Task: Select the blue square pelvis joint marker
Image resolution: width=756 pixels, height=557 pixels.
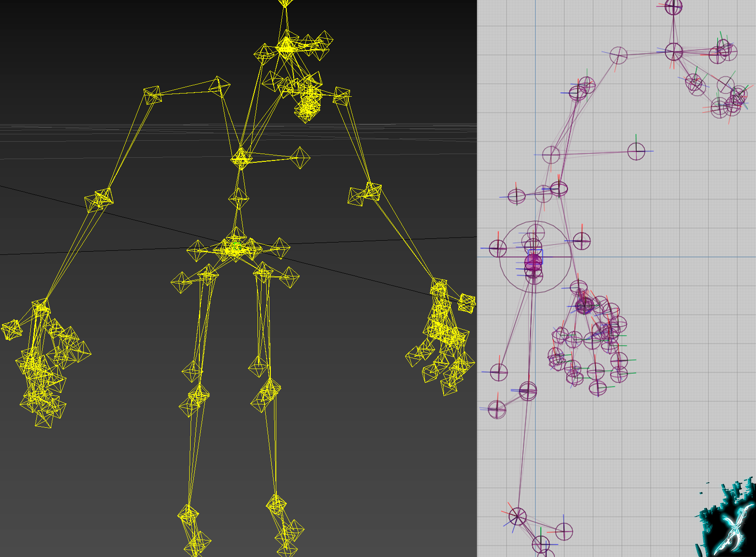Action: tap(535, 257)
